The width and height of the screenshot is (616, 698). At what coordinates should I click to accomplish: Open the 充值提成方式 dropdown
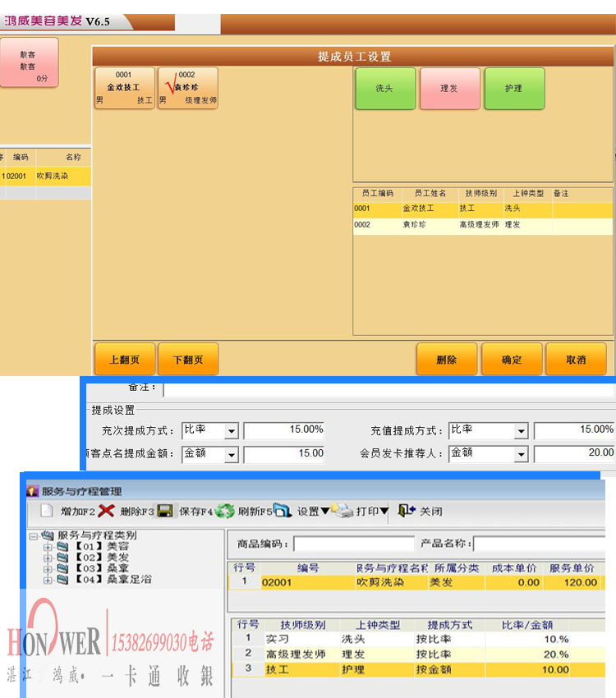click(521, 431)
